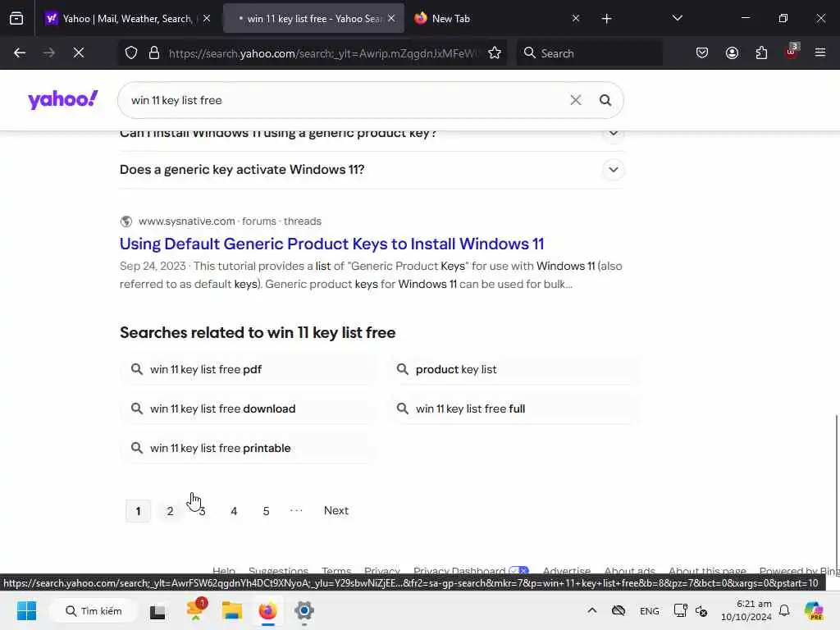Select the win 11 key list free tab
Screen dimensions: 840x630
313,19
